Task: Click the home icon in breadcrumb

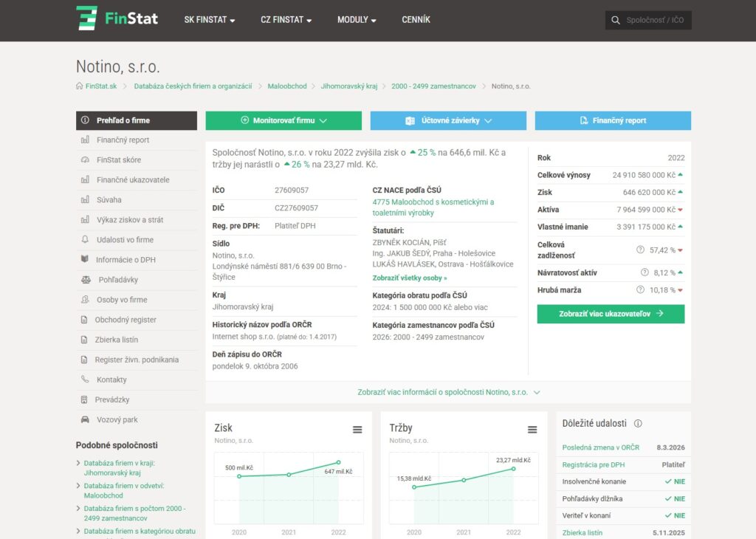Action: tap(80, 86)
